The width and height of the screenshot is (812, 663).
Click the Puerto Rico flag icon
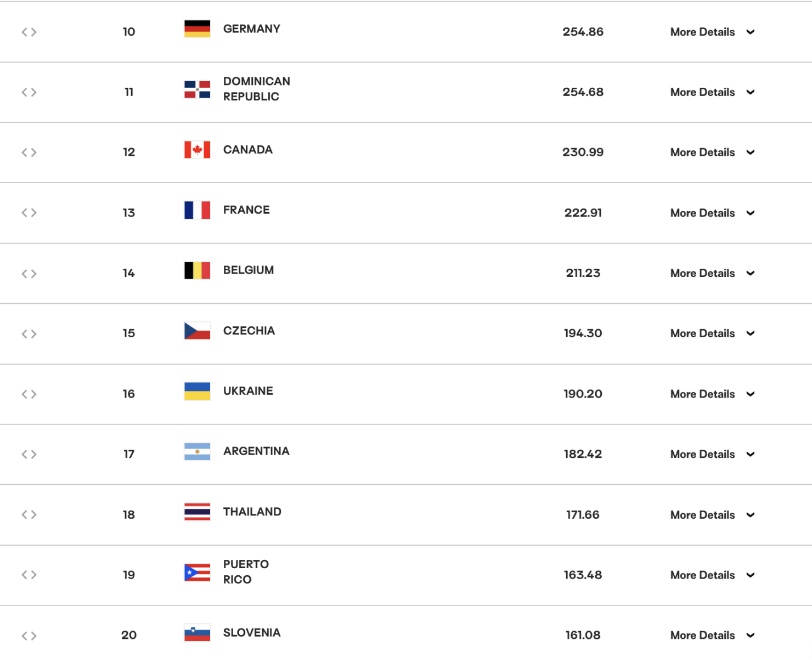(x=197, y=572)
